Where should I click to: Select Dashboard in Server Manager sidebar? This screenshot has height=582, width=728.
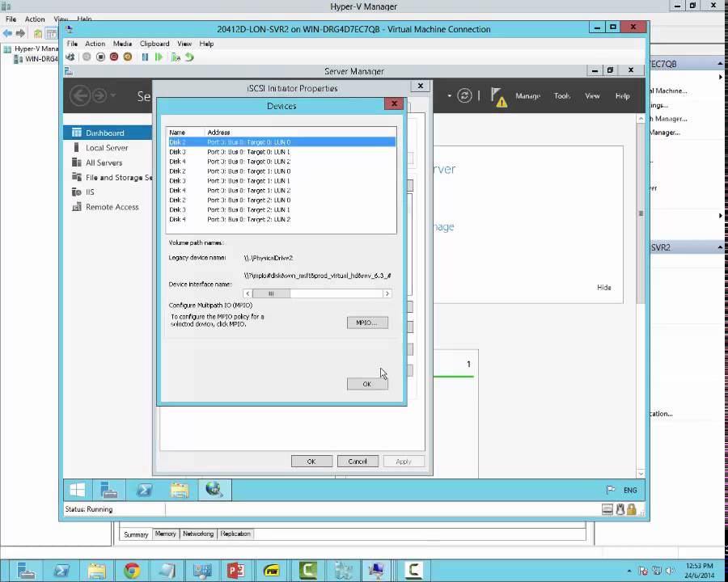point(108,133)
